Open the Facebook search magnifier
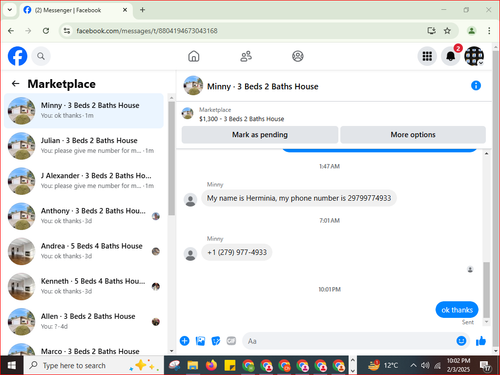 pyautogui.click(x=41, y=56)
